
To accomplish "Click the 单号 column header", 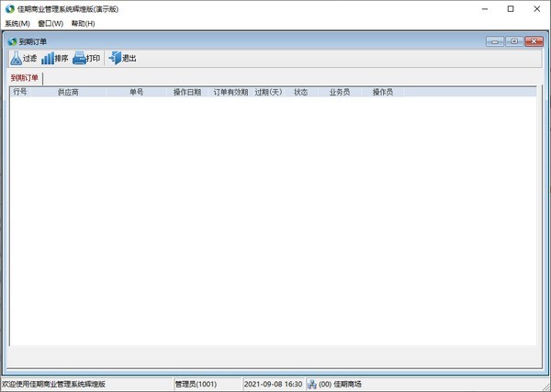I will point(136,92).
